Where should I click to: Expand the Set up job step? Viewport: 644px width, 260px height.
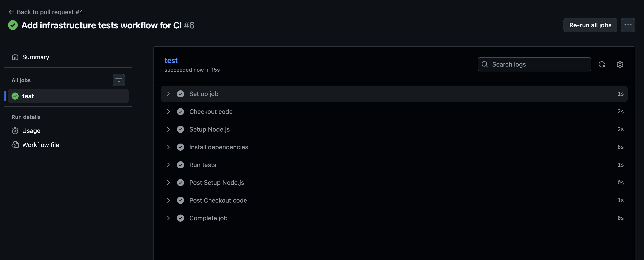[x=169, y=94]
